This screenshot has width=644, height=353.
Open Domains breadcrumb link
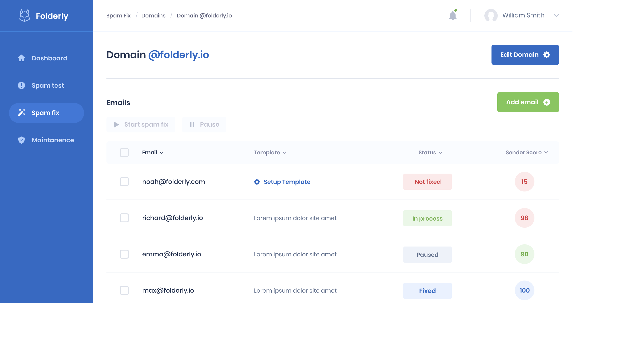153,15
